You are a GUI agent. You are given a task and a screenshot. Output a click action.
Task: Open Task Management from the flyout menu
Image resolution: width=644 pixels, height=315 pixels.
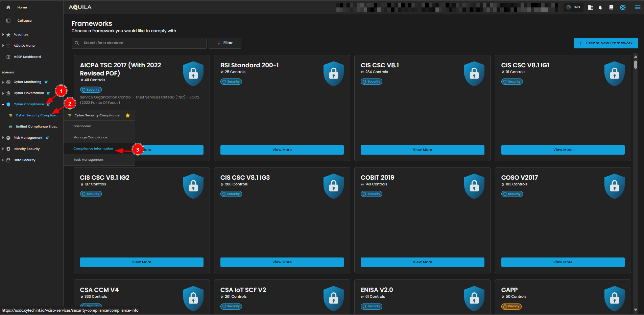point(88,160)
